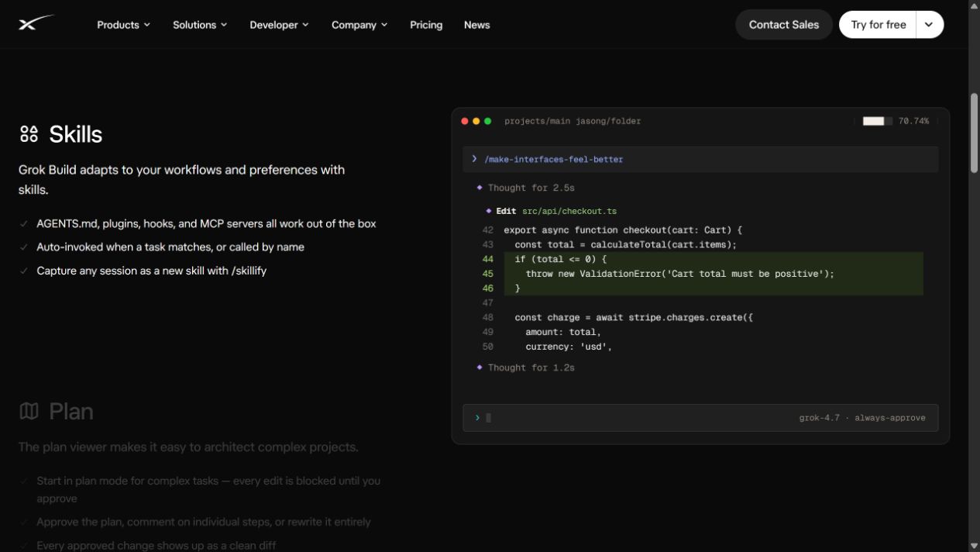Click the Skills four-circles icon
Viewport: 980px width, 552px height.
(29, 134)
